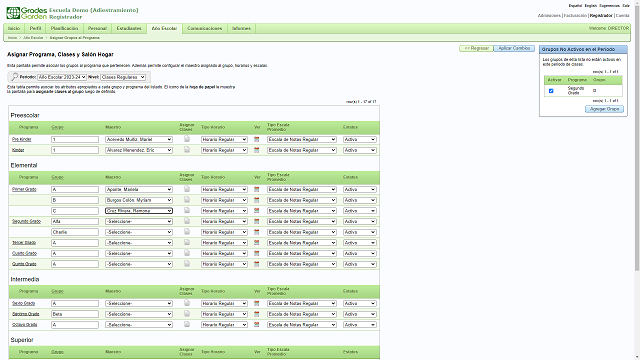640x360 pixels.
Task: Click the paper icon for Séptimo Grado Beta
Action: (x=187, y=313)
